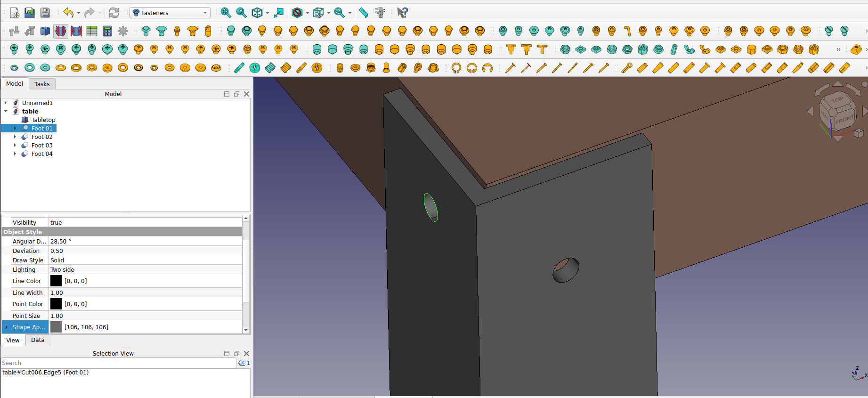Screen dimensions: 868x398
Task: Switch to the Data properties tab
Action: 38,340
